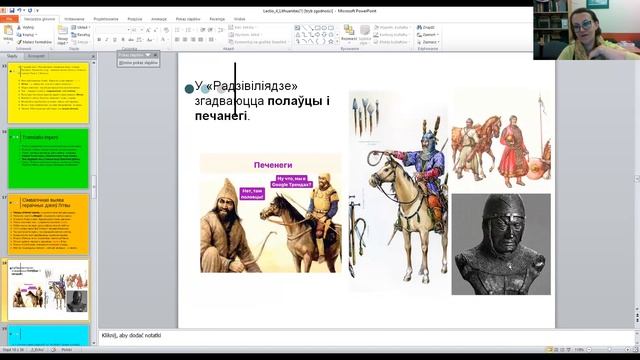Screen dimensions: 640x360
Task: Select the rectangle shape in shapes gallery
Action: tap(317, 28)
